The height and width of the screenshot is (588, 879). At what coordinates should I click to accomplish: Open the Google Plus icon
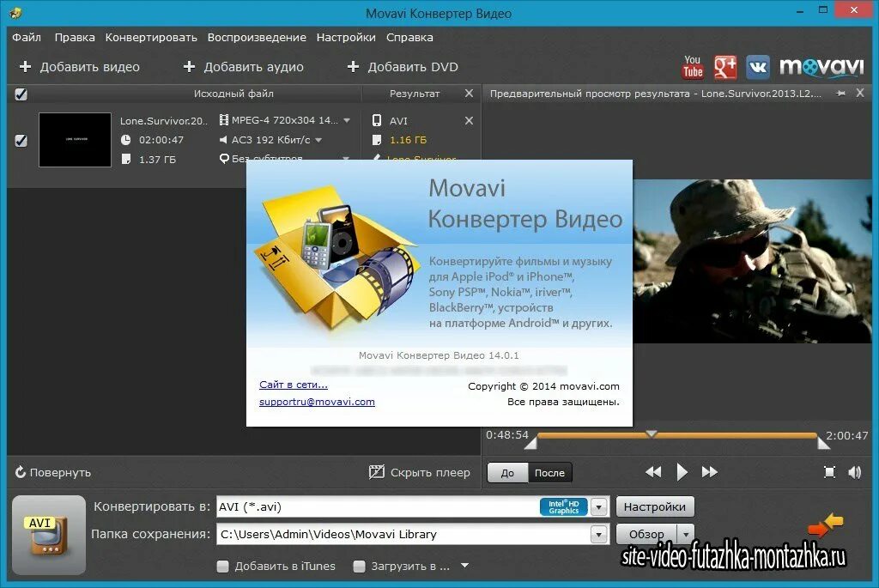click(x=724, y=67)
